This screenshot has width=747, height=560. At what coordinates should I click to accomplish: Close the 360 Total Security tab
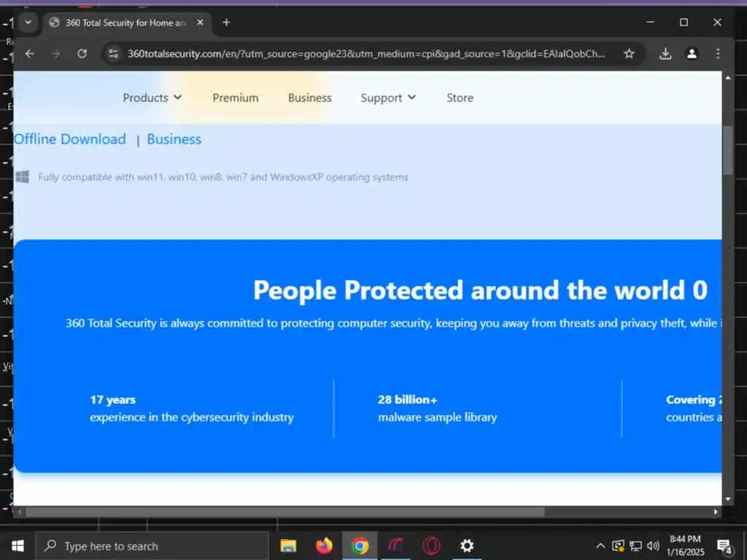click(x=200, y=23)
